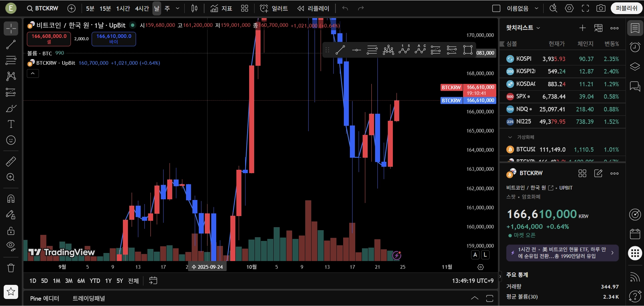Viewport: 644px width, 306px height.
Task: Click the blue 바이 buy price button
Action: pyautogui.click(x=114, y=39)
